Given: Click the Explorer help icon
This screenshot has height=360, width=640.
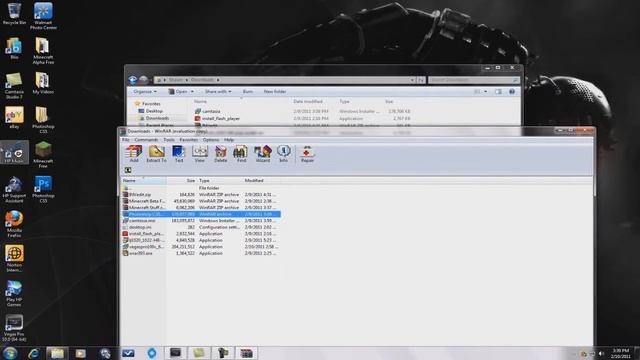Looking at the screenshot, I should click(512, 92).
